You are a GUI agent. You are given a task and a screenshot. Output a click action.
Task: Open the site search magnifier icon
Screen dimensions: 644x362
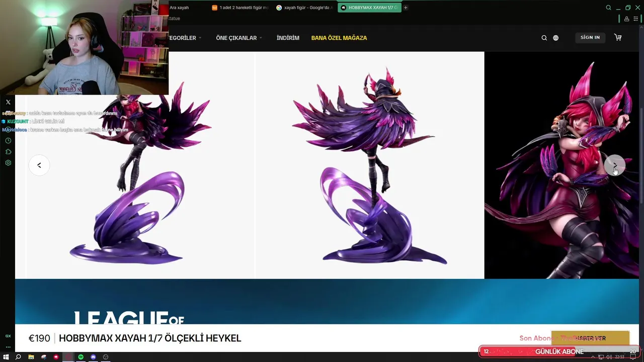(544, 38)
